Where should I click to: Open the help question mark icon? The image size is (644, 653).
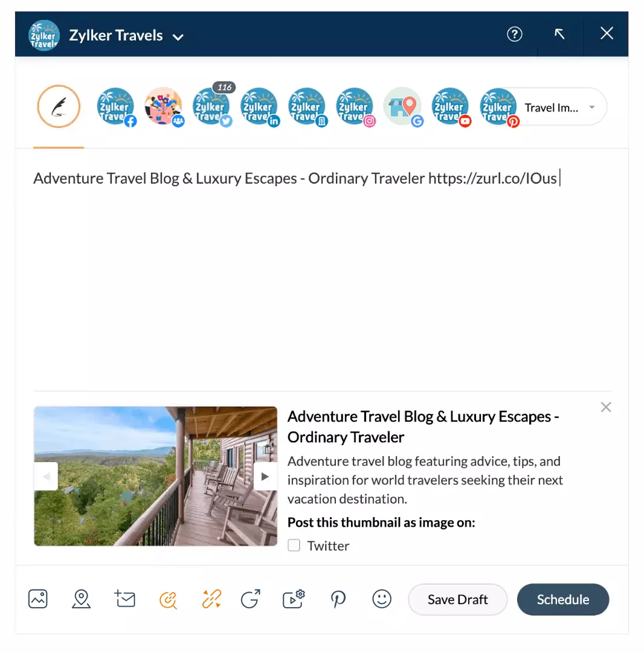click(515, 34)
